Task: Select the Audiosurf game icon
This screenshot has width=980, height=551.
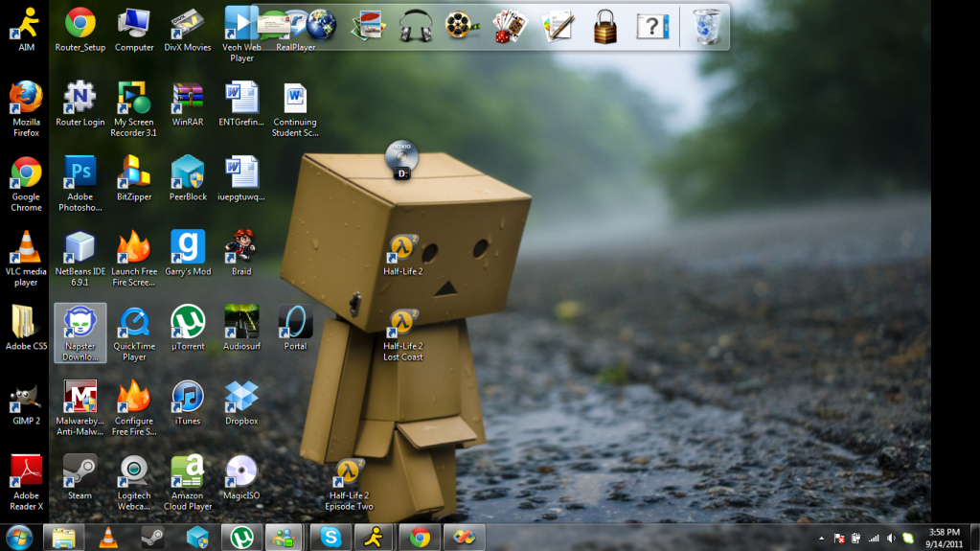Action: pyautogui.click(x=241, y=323)
